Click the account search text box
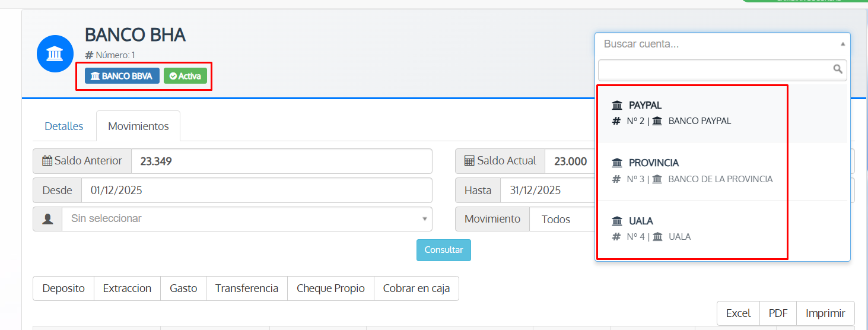Image resolution: width=868 pixels, height=330 pixels. click(x=723, y=69)
